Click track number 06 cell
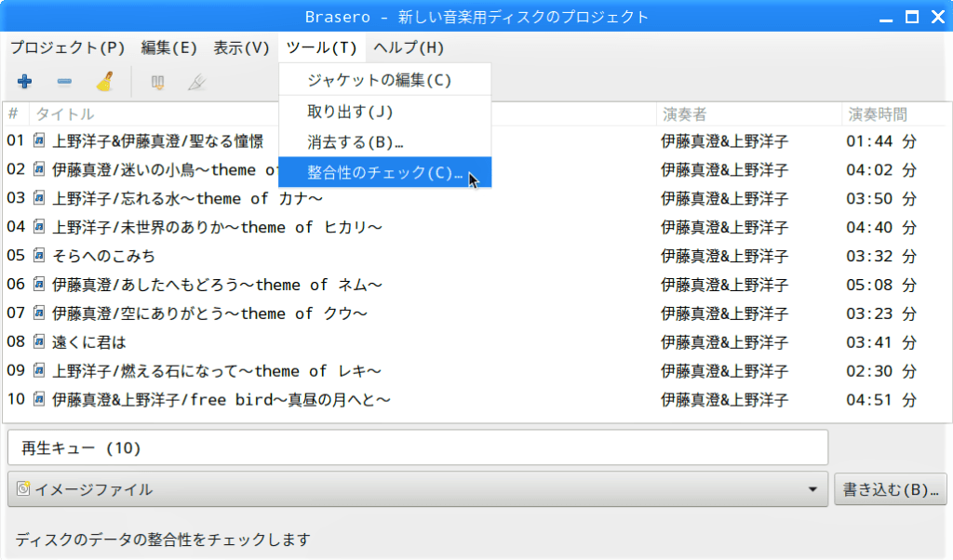Viewport: 953px width, 560px height. pos(16,285)
